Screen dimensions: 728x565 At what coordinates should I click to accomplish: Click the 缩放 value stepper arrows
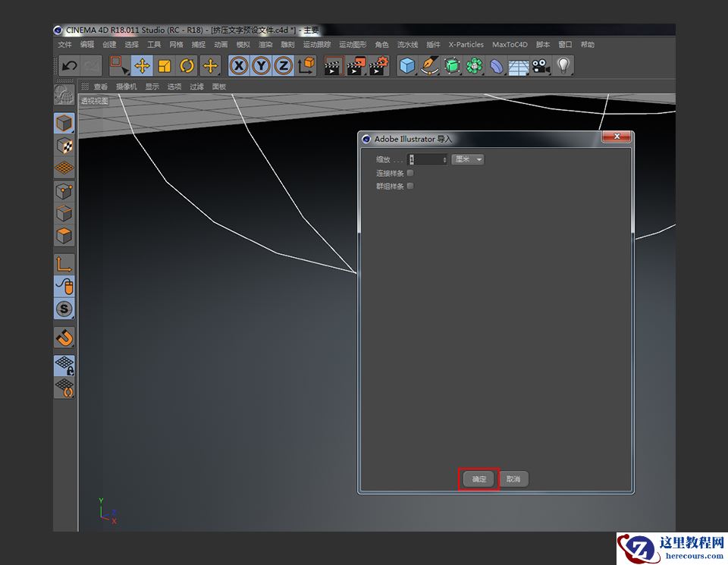tap(443, 159)
